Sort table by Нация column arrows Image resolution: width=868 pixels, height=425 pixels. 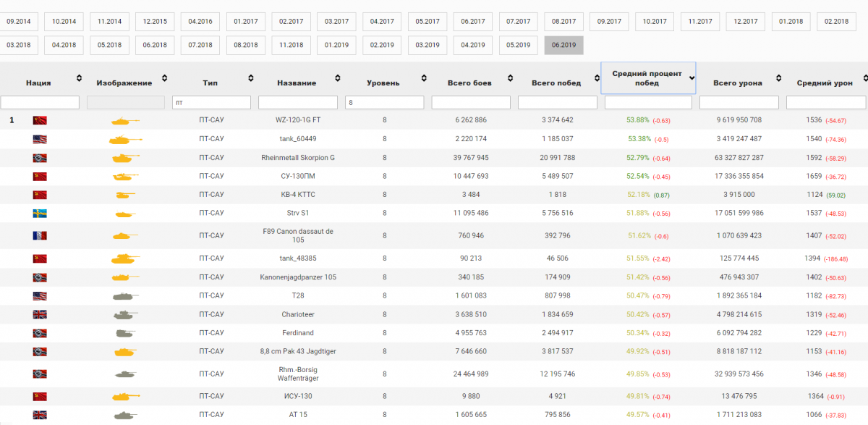79,78
